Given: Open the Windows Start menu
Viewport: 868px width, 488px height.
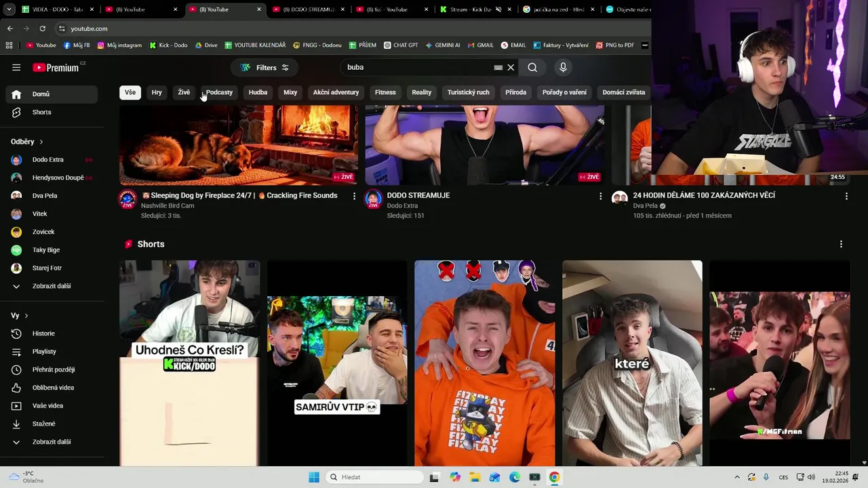Looking at the screenshot, I should point(314,477).
